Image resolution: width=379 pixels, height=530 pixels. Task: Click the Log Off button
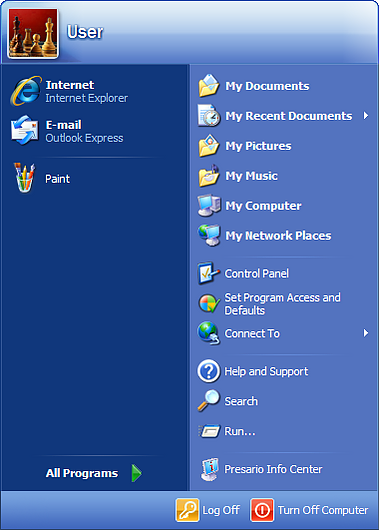(208, 510)
